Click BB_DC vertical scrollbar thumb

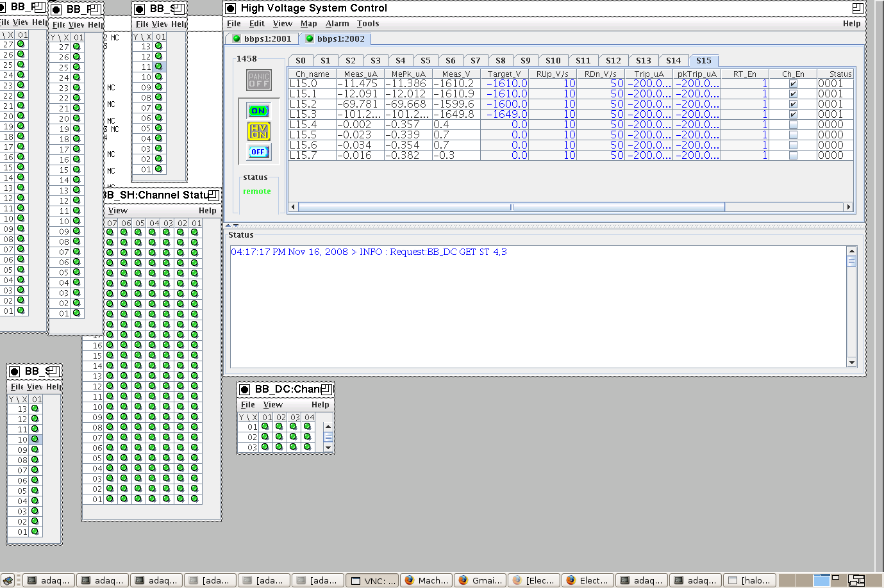[328, 437]
